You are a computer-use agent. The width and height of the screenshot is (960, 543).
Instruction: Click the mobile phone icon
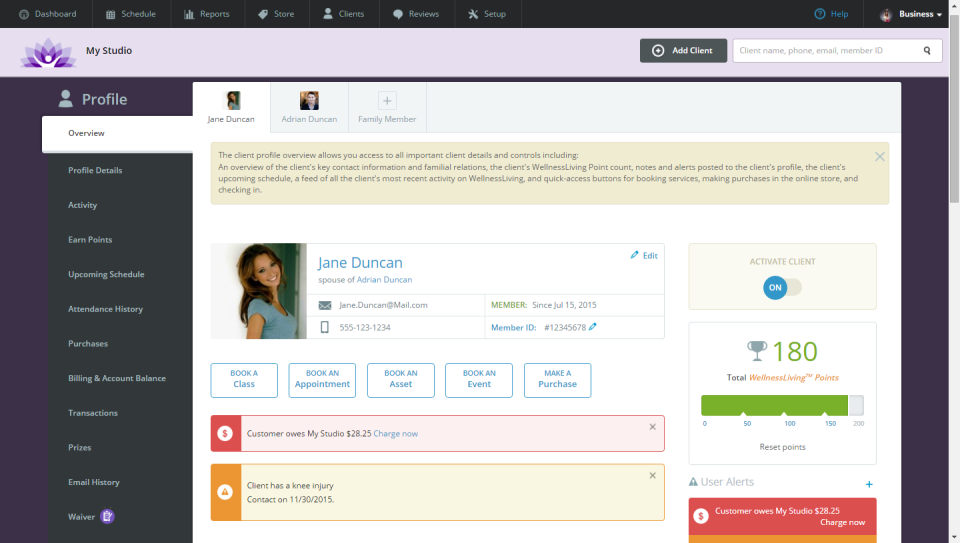[x=324, y=328]
